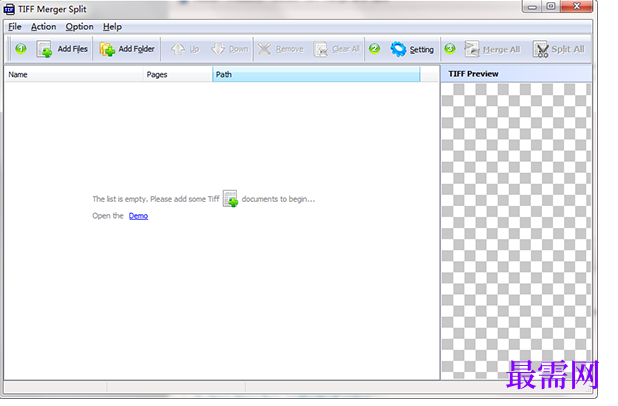Minimize the TIFF Merger Split window
The image size is (618, 406).
point(532,7)
